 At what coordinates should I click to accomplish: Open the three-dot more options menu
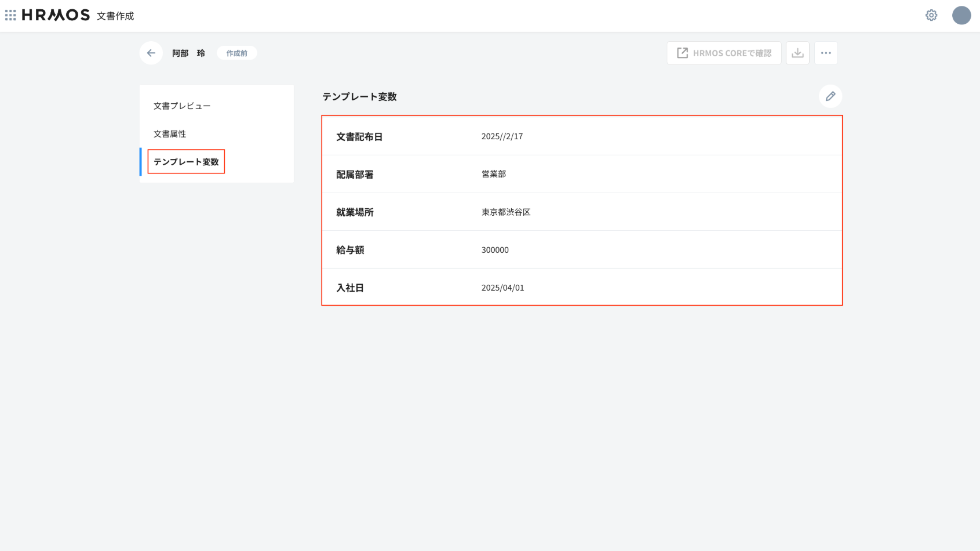coord(826,53)
